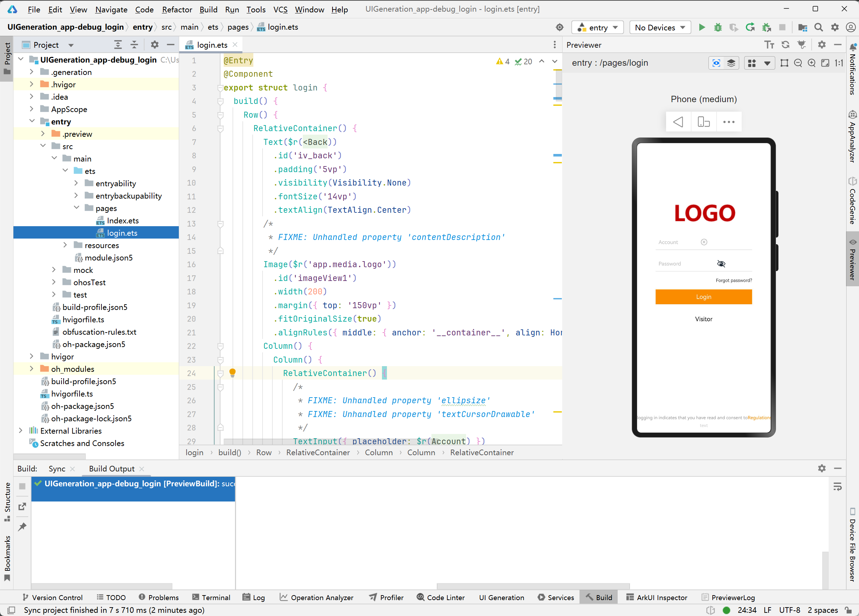Toggle component inspector in Previewer
The height and width of the screenshot is (616, 859).
(716, 63)
